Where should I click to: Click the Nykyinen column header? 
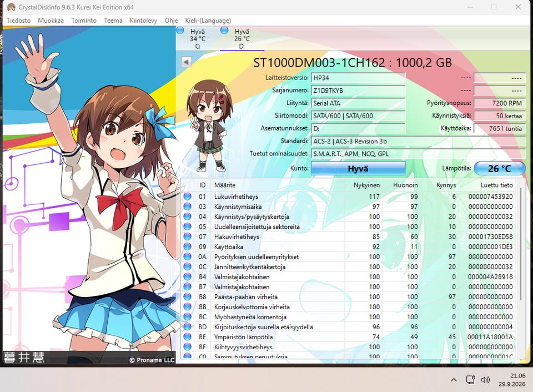point(364,185)
